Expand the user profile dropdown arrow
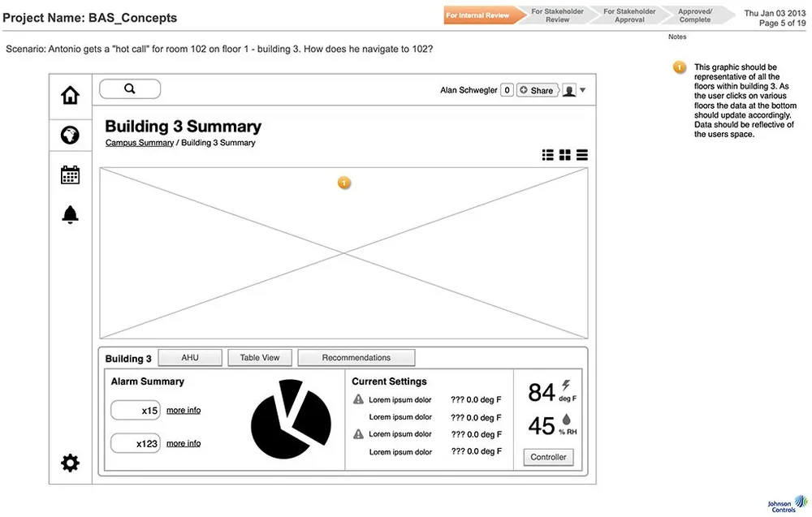The height and width of the screenshot is (517, 812). (x=582, y=90)
